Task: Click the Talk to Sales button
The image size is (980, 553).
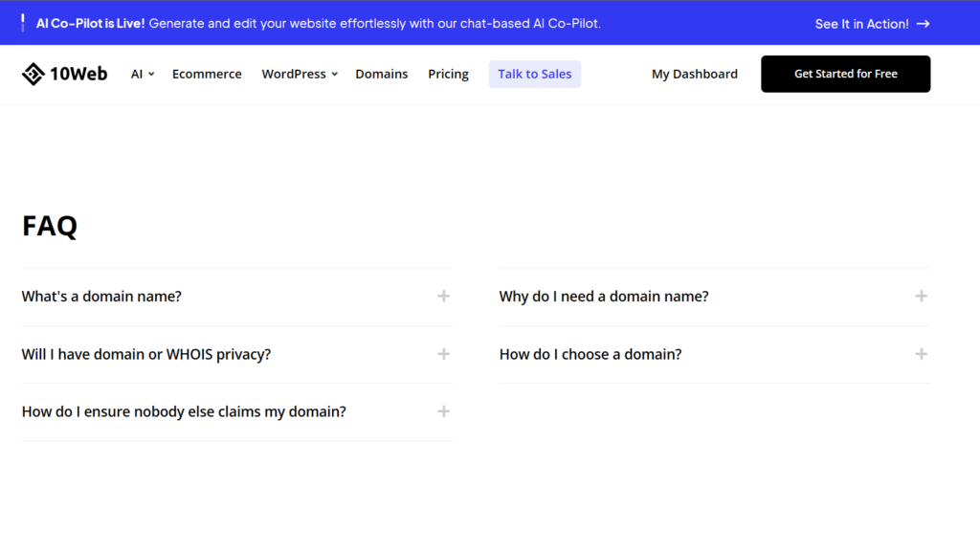Action: [534, 74]
